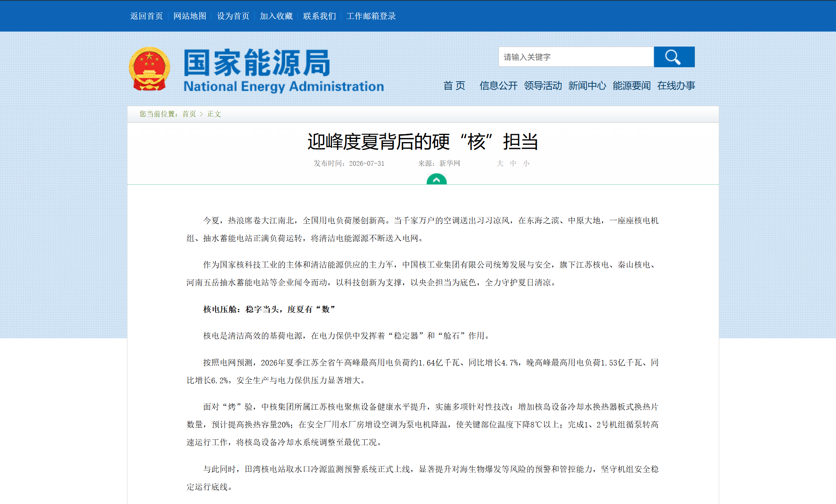Viewport: 836px width, 504px height.
Task: Open the 网站地图 link
Action: coord(190,16)
